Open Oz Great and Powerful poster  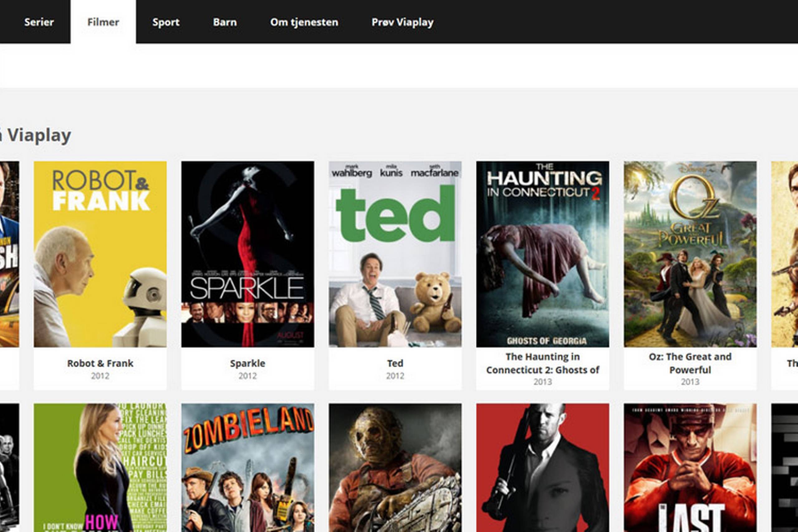tap(690, 254)
